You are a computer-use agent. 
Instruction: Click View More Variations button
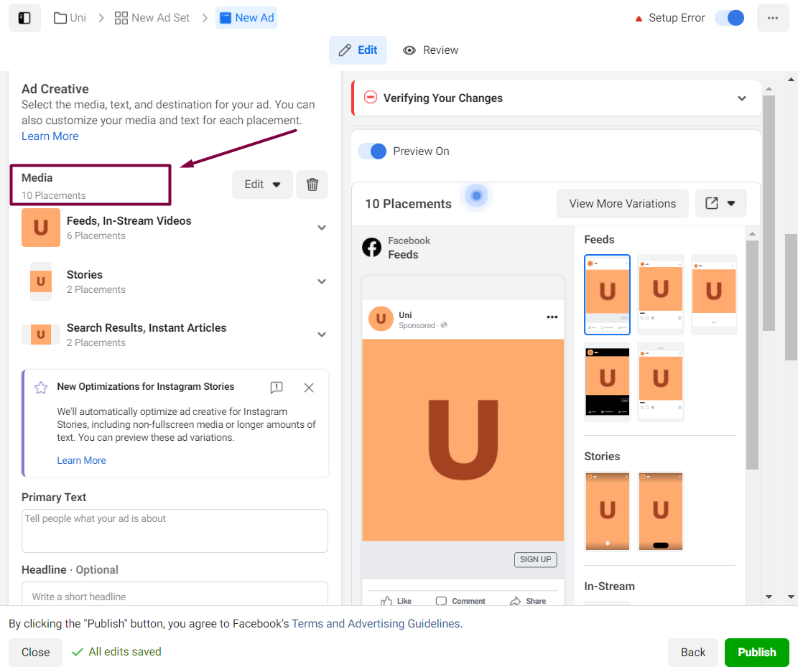(x=623, y=203)
